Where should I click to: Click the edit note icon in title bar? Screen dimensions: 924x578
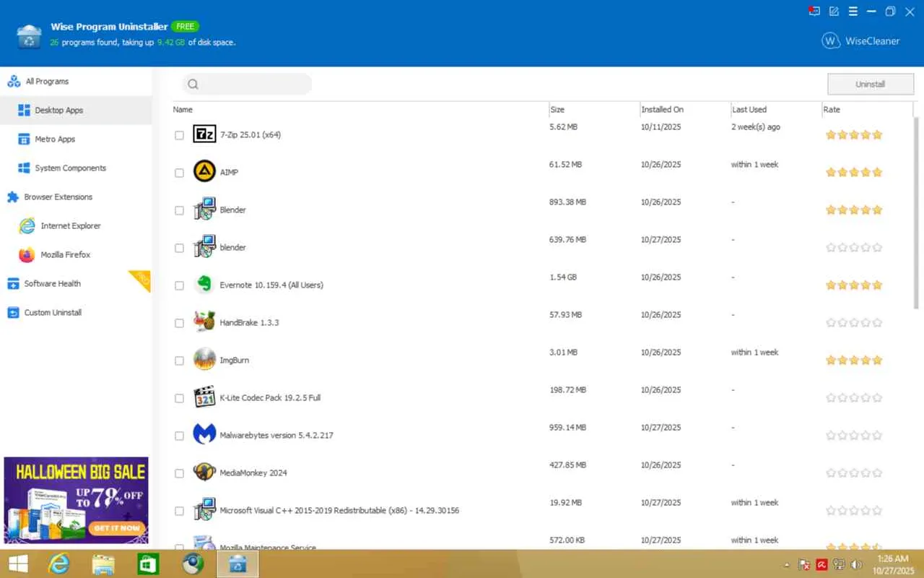[834, 11]
